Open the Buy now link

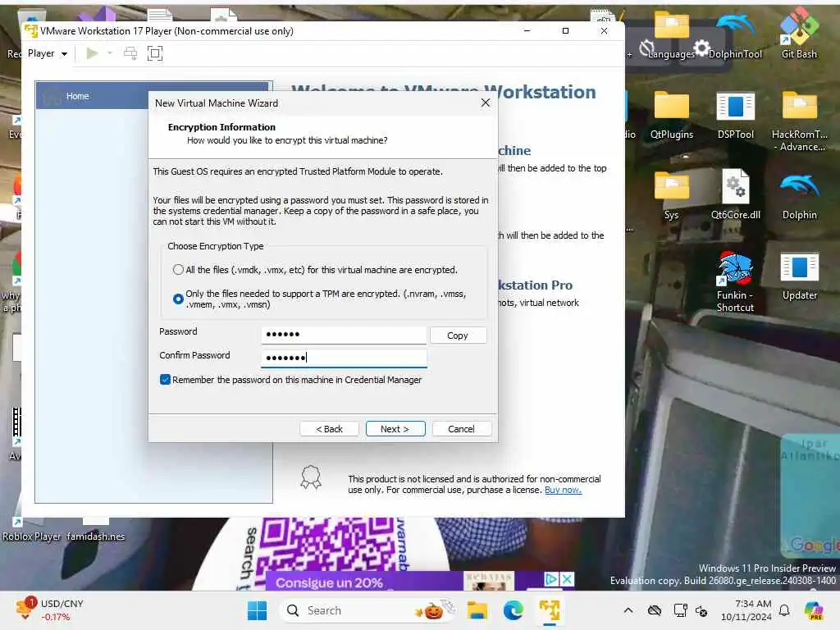tap(563, 490)
